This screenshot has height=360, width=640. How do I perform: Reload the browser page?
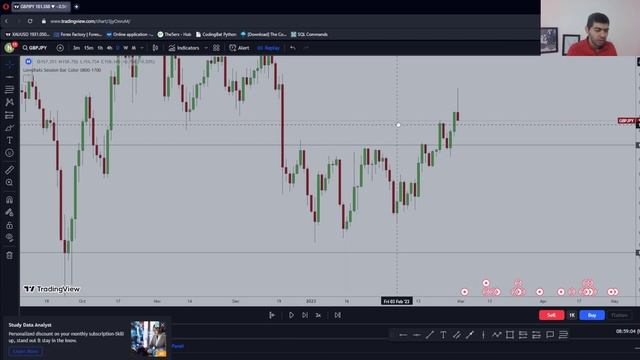click(x=30, y=21)
